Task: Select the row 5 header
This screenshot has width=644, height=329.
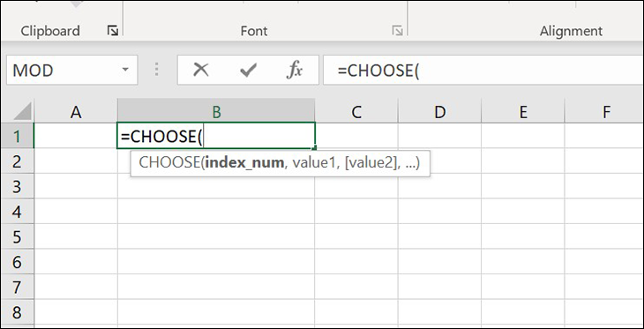Action: coord(18,236)
